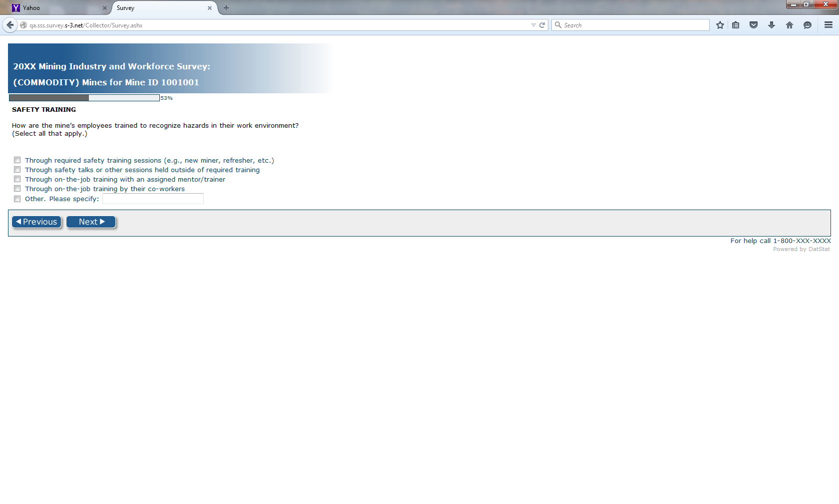Maximize the browser window
Viewport: 839px width, 504px height.
(x=807, y=4)
